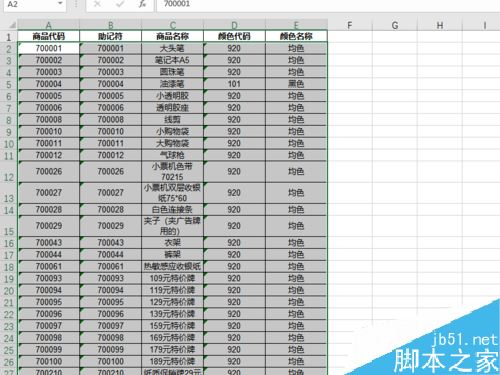Click header cell 颜色代码

234,36
